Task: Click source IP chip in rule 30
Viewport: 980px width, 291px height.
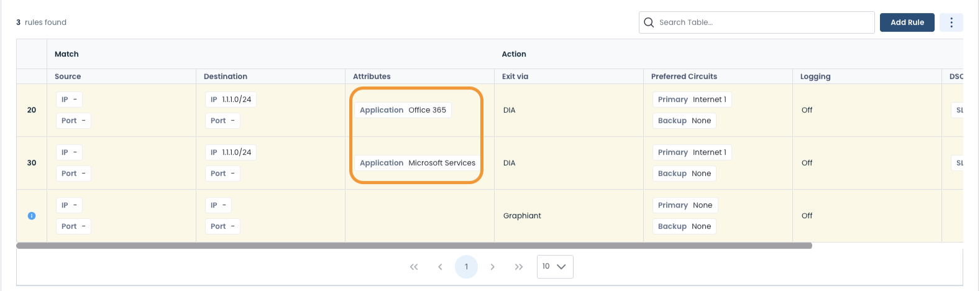Action: click(x=69, y=152)
